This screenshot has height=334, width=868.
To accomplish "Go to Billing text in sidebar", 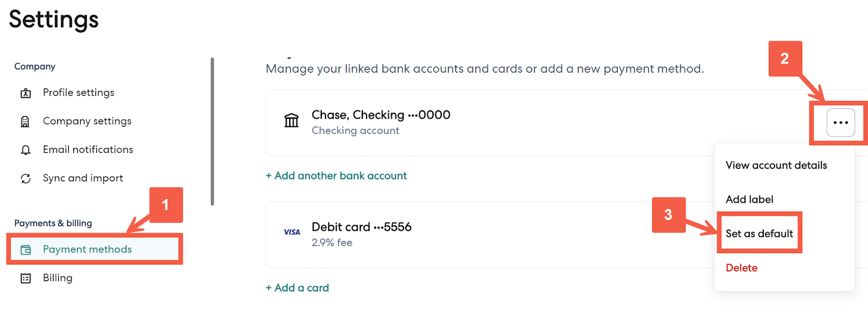I will (x=58, y=278).
